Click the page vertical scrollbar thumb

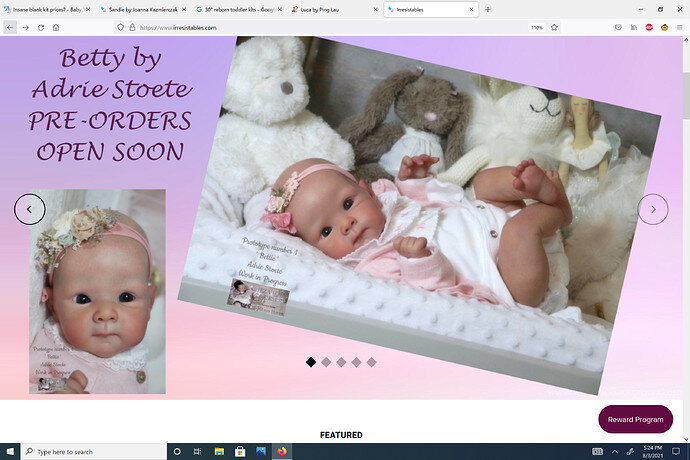tap(686, 95)
